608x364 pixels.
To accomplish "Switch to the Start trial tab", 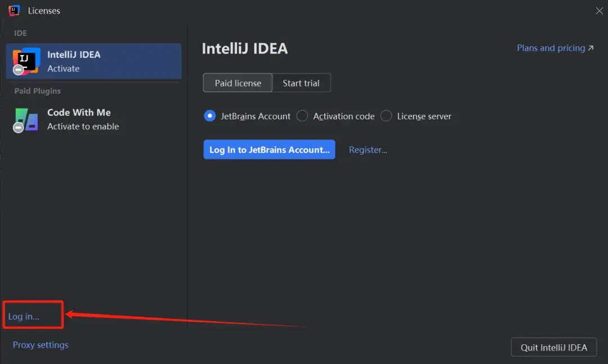I will tap(301, 83).
